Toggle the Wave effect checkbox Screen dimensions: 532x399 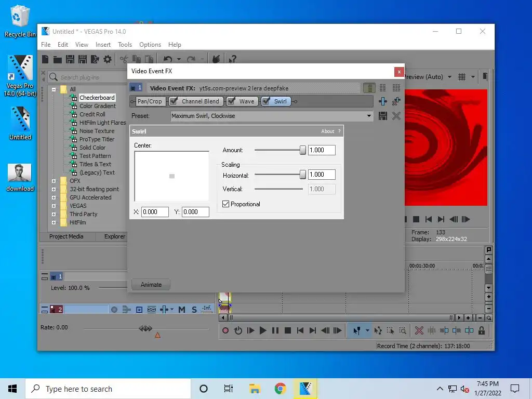(x=231, y=101)
